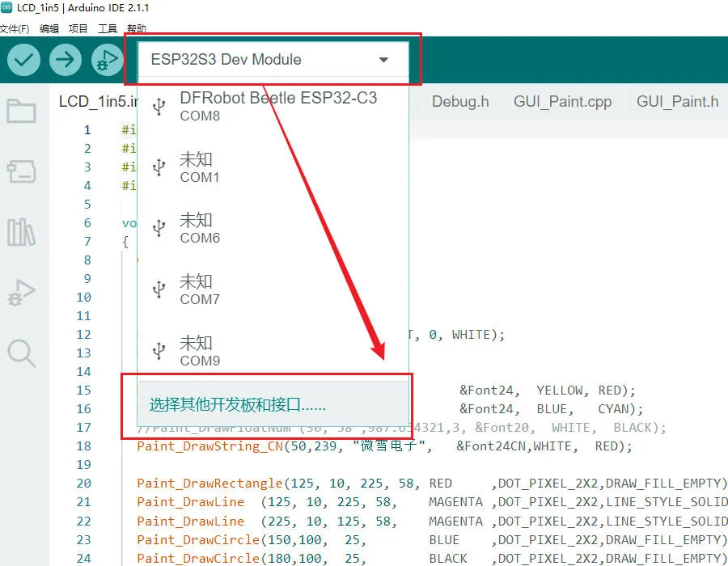Click the Paint_DrawString_CN code on line 18
This screenshot has height=566, width=728.
[210, 446]
